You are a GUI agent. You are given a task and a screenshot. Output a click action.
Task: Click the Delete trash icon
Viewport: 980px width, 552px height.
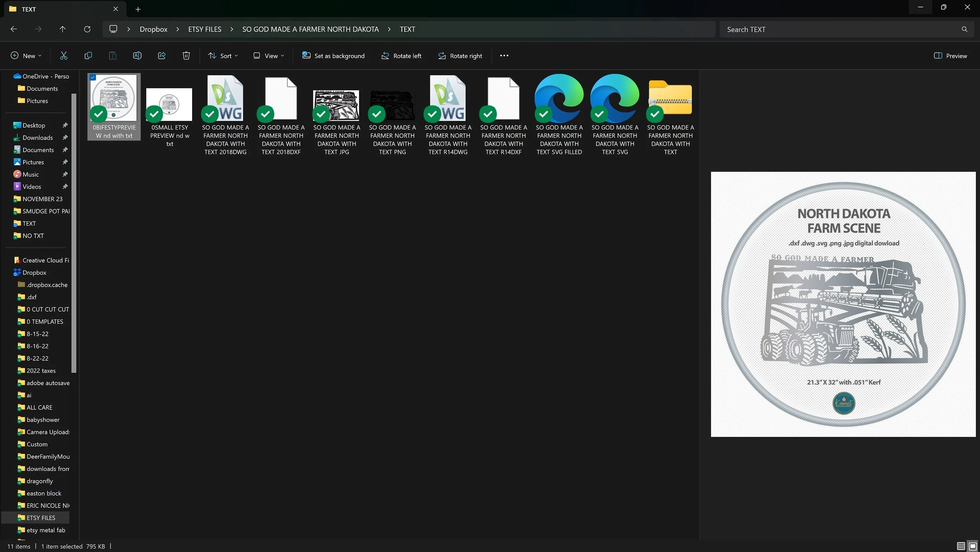click(186, 56)
